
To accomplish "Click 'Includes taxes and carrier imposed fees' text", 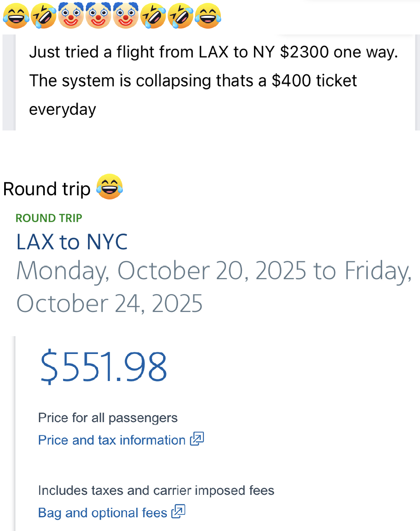I will coord(156,490).
